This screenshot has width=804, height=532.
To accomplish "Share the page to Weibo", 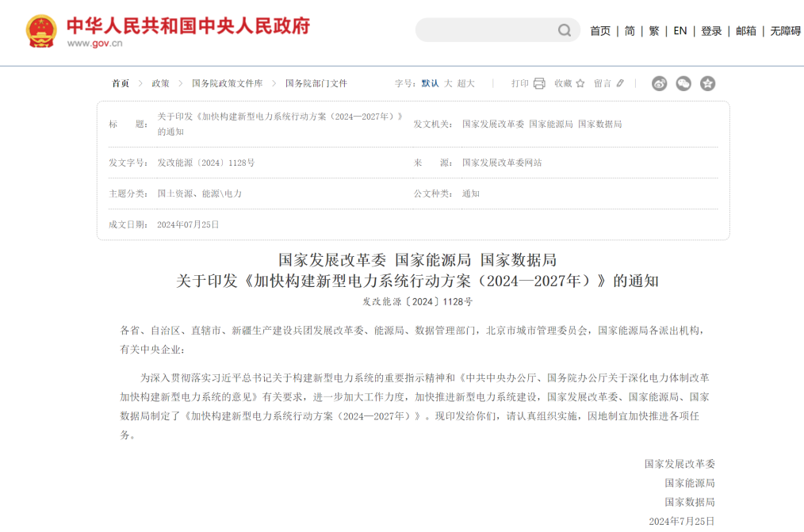I will point(660,83).
